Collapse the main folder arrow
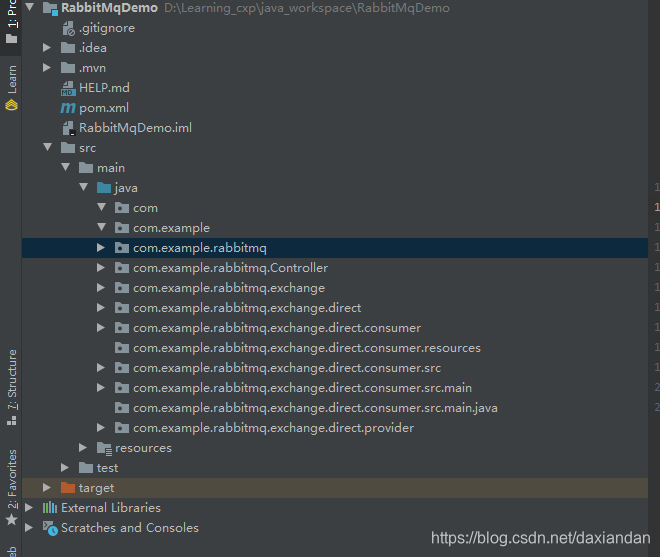The image size is (660, 557). 66,167
